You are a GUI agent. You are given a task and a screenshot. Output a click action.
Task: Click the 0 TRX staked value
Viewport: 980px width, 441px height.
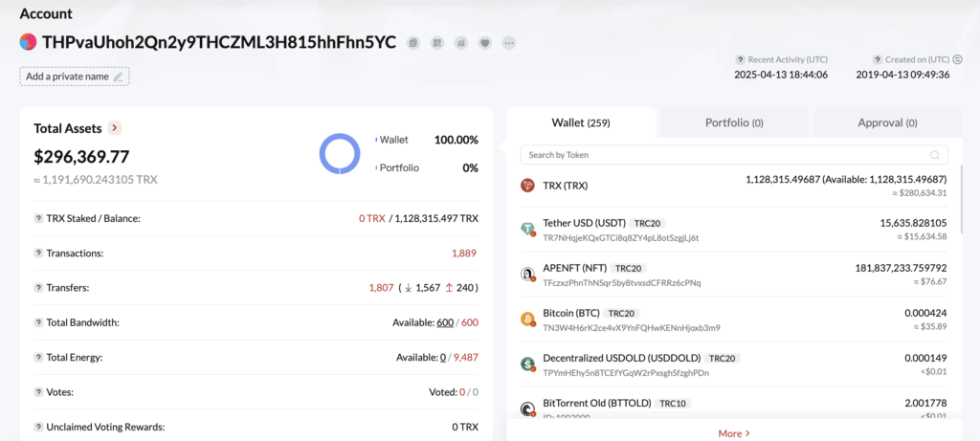tap(372, 219)
